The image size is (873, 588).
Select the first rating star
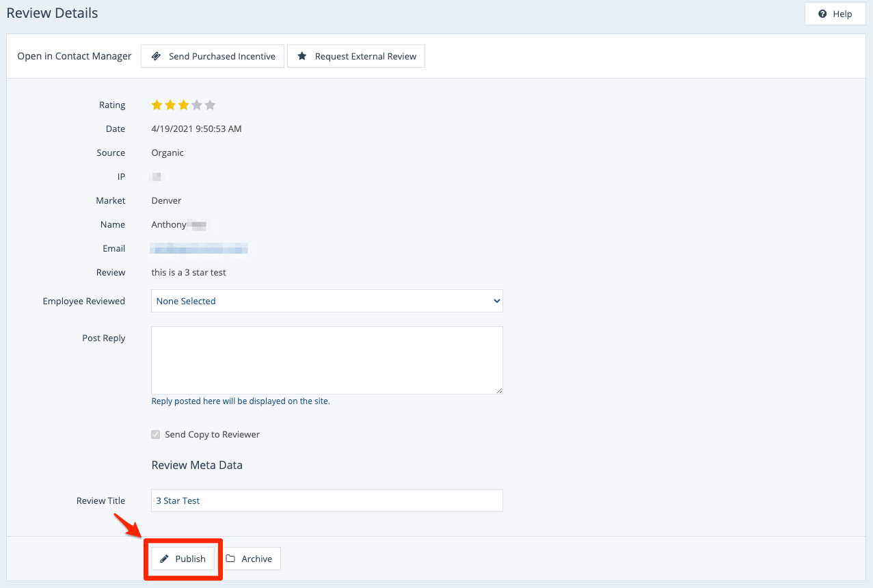[157, 105]
